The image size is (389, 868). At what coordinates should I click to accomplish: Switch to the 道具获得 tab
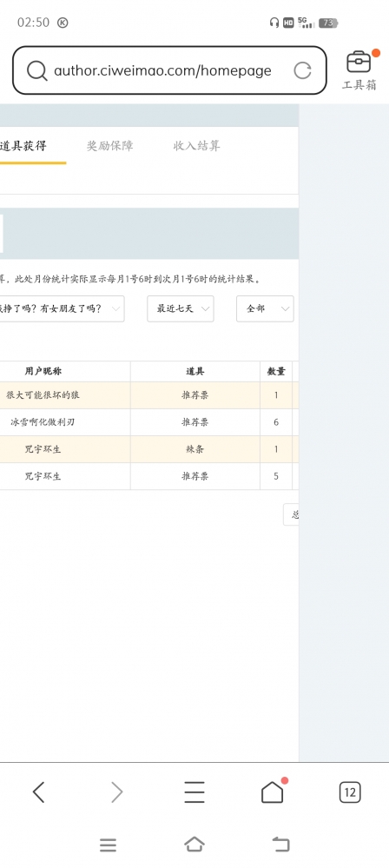coord(23,146)
